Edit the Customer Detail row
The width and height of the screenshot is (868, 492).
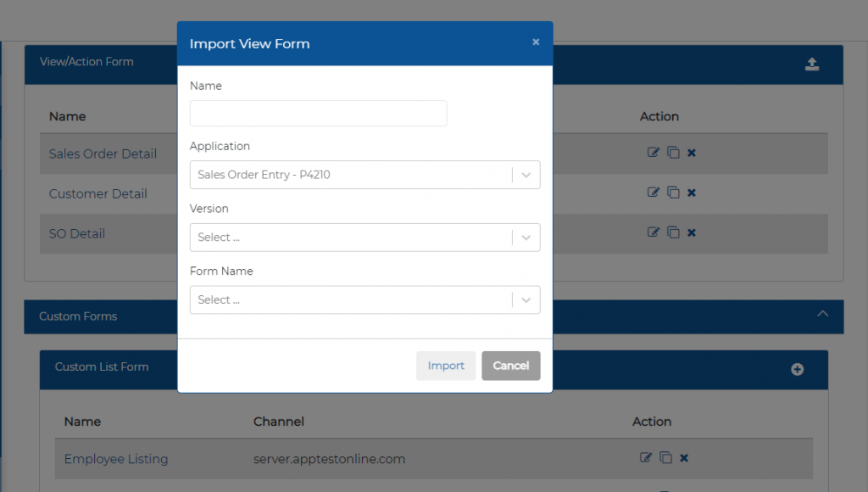coord(653,193)
